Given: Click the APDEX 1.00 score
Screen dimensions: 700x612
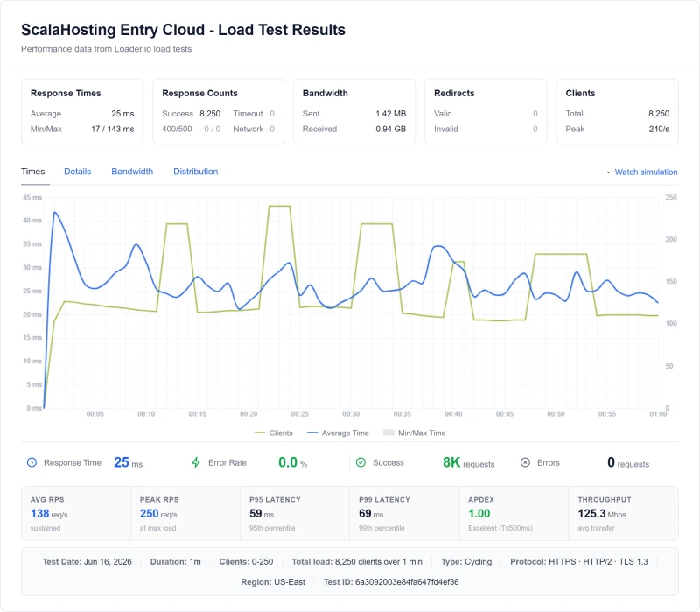Looking at the screenshot, I should tap(479, 514).
